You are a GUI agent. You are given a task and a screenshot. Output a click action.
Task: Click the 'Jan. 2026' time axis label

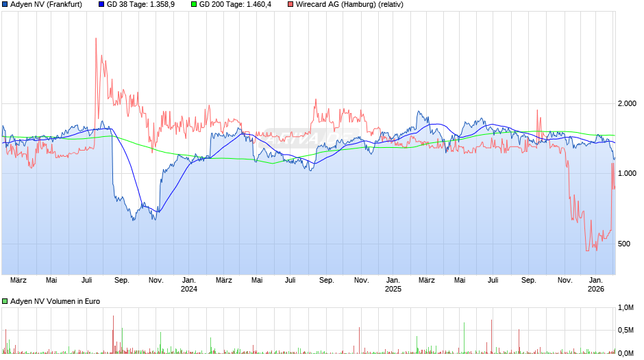tap(596, 285)
